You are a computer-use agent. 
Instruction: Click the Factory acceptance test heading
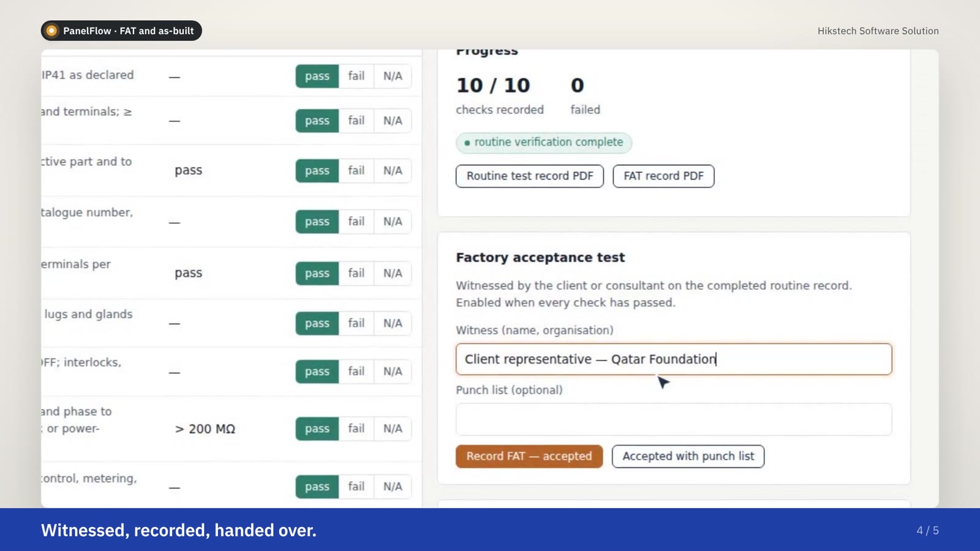540,258
